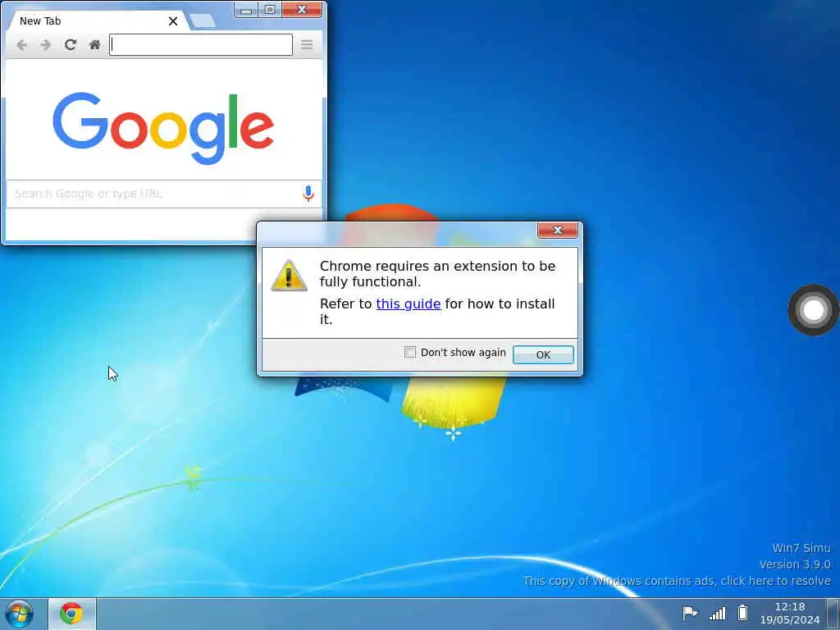
Task: Click the Show desktop strip
Action: pos(833,614)
